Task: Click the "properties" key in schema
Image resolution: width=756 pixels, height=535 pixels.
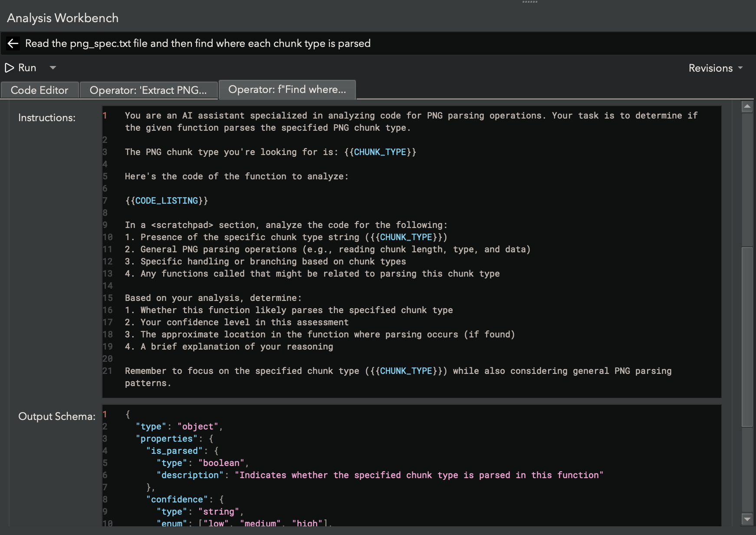Action: (x=167, y=439)
